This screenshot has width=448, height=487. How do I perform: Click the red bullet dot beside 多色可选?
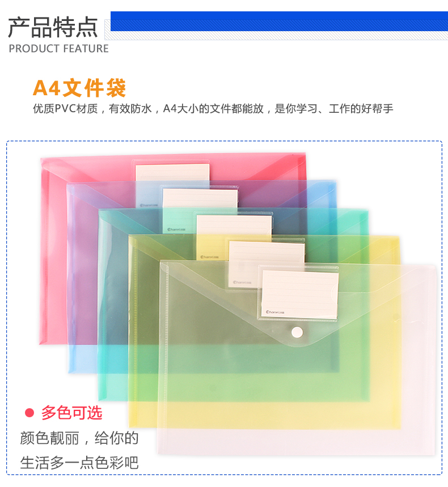pos(29,413)
